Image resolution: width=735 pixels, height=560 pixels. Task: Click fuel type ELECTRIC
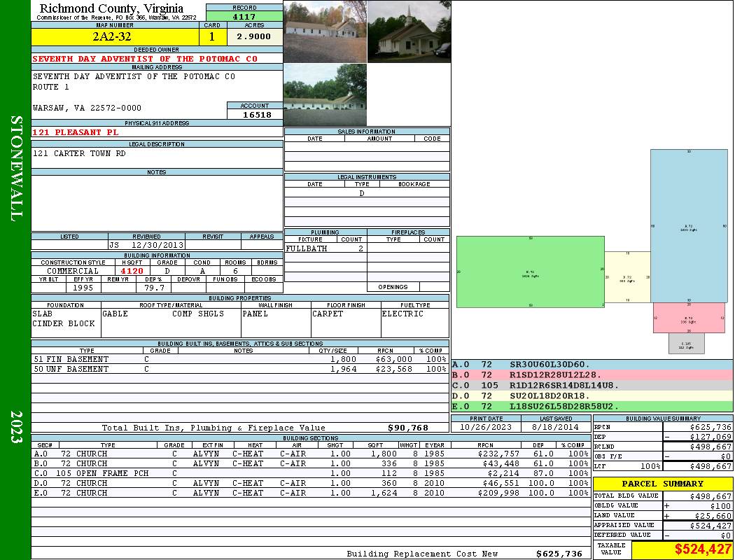[402, 314]
